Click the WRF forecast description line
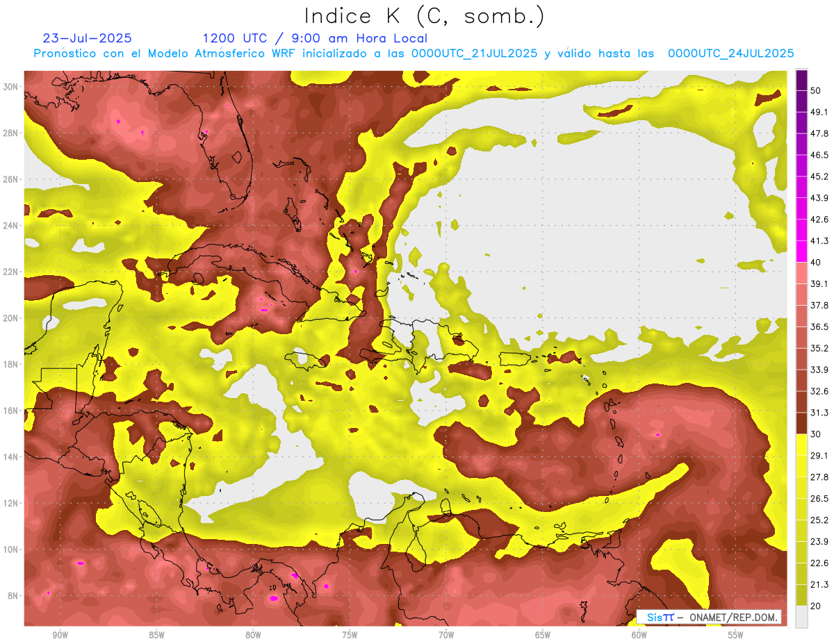This screenshot has width=834, height=644. tap(414, 53)
